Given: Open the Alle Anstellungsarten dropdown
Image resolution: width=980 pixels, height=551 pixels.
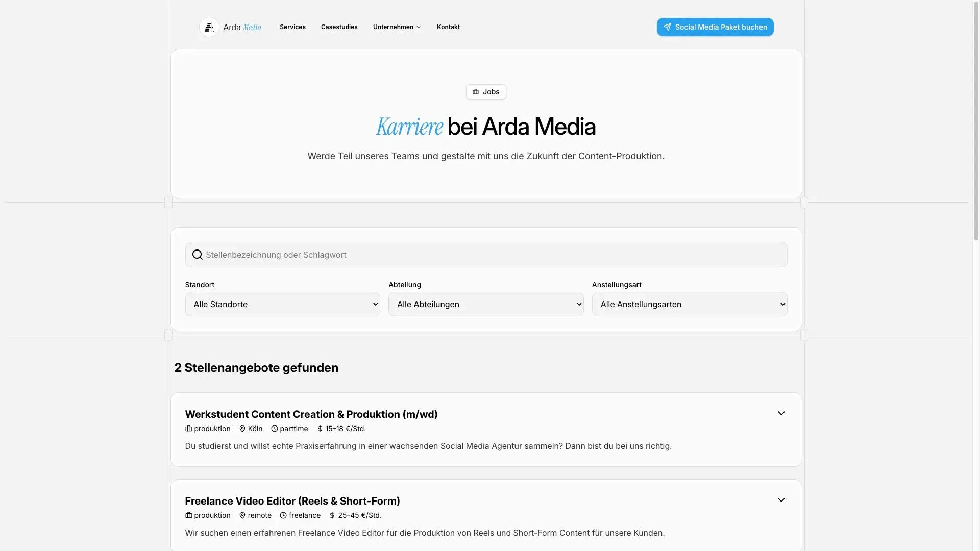Looking at the screenshot, I should tap(690, 304).
